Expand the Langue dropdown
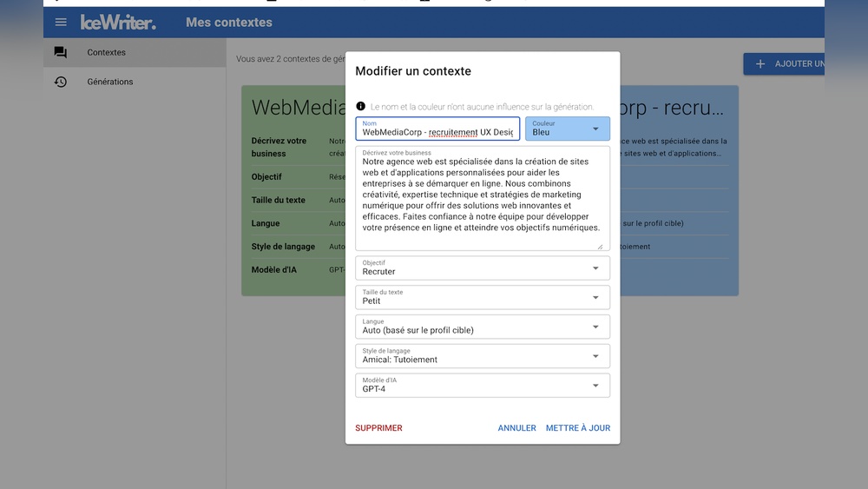 483,327
